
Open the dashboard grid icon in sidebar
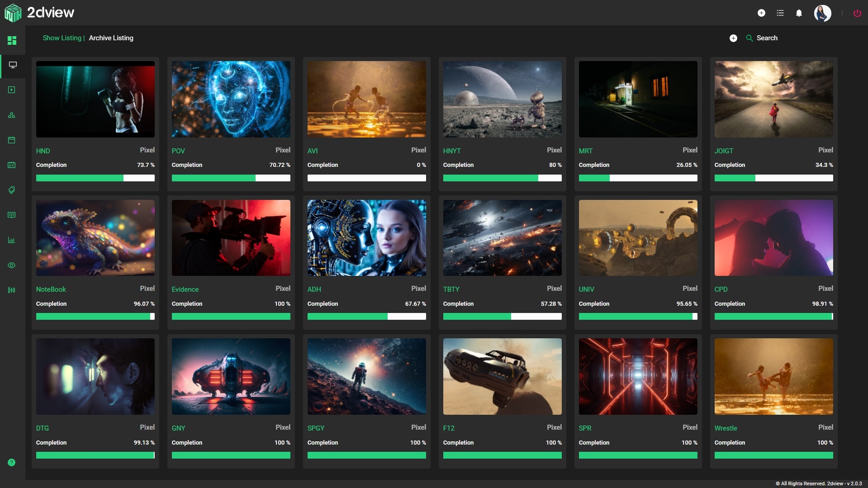12,41
